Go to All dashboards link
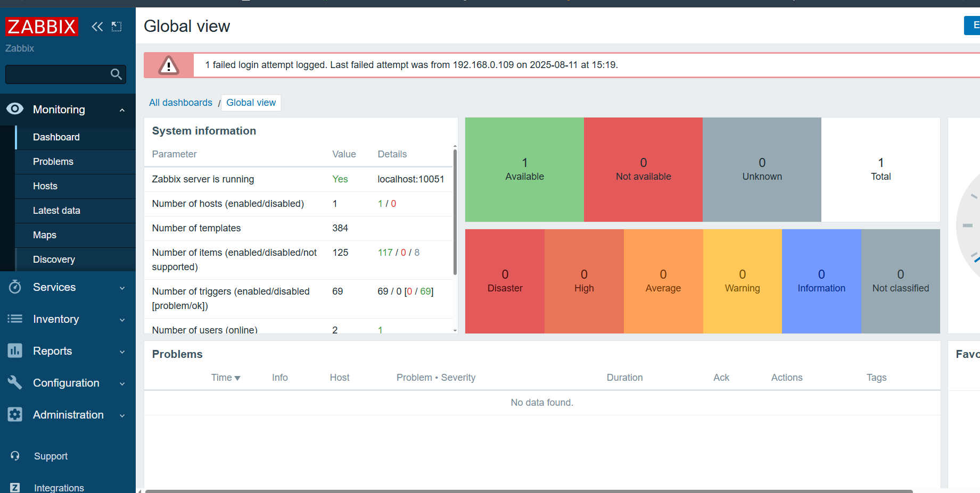The height and width of the screenshot is (493, 980). tap(180, 103)
